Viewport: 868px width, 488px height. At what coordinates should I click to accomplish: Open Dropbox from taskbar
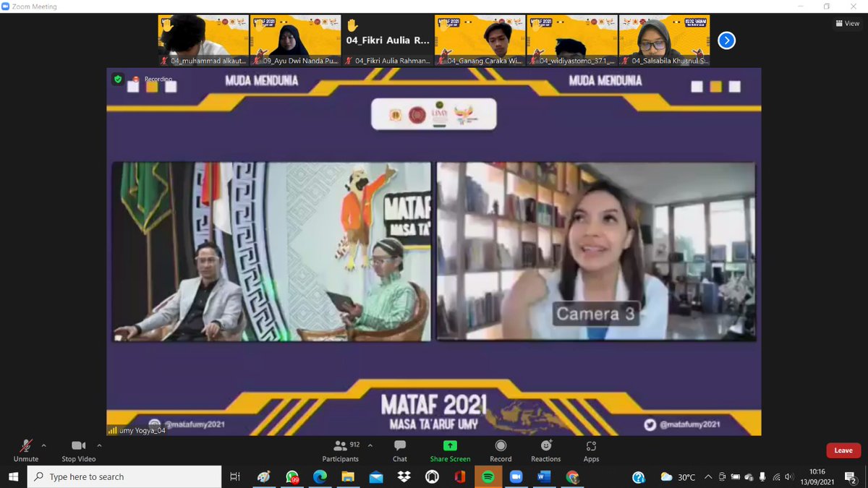[x=404, y=477]
